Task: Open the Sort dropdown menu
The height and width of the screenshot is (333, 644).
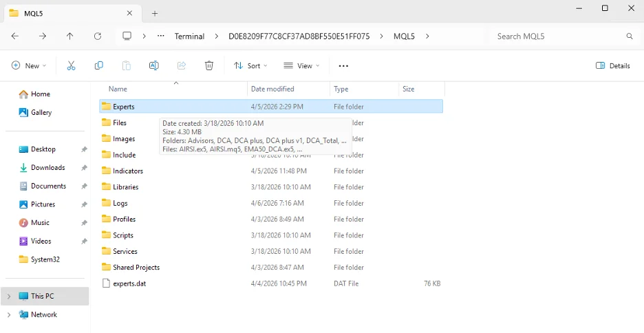Action: (x=250, y=65)
